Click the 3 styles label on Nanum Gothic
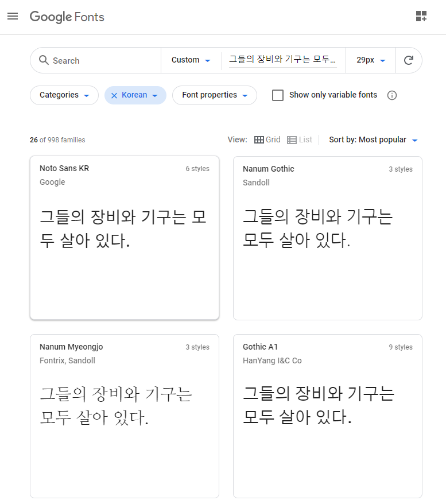This screenshot has height=504, width=446. click(x=401, y=169)
